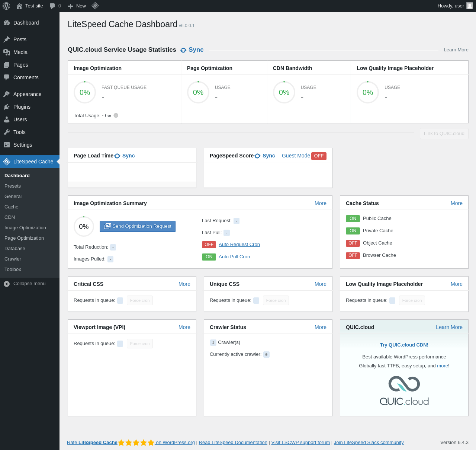This screenshot has width=476, height=450.
Task: Click the Image Optimization Summary progress circle
Action: pyautogui.click(x=84, y=227)
